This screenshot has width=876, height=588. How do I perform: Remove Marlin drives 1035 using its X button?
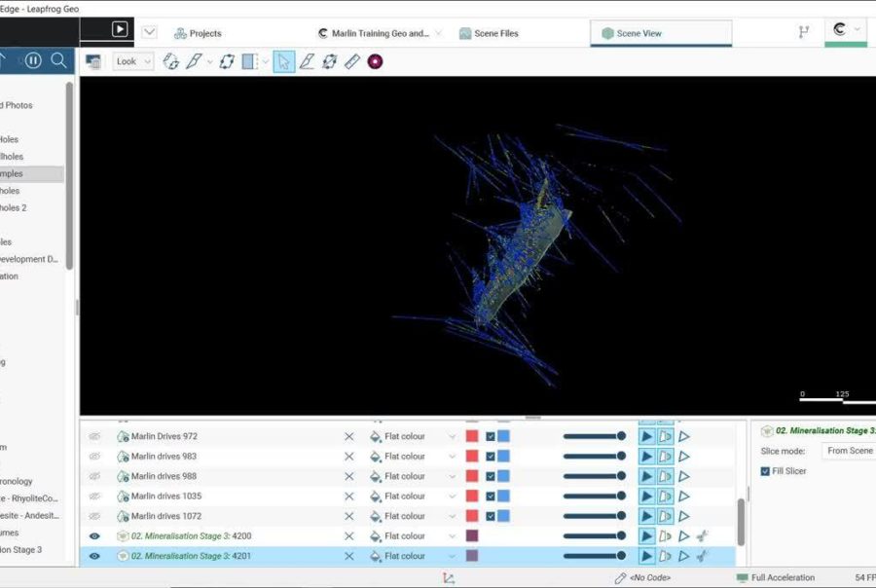click(348, 496)
